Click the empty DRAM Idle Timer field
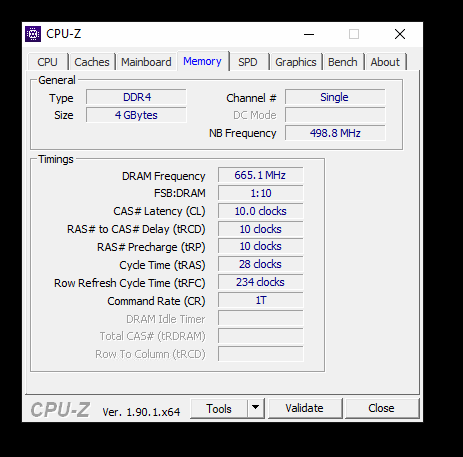 [261, 318]
